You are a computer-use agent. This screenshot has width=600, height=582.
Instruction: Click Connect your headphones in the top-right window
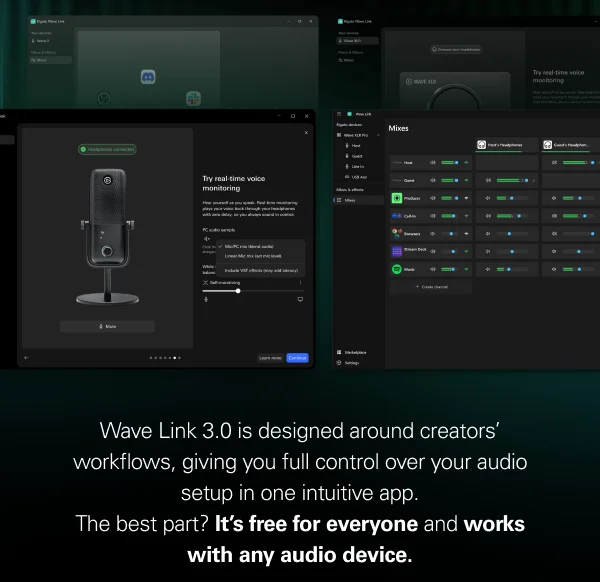coord(456,49)
